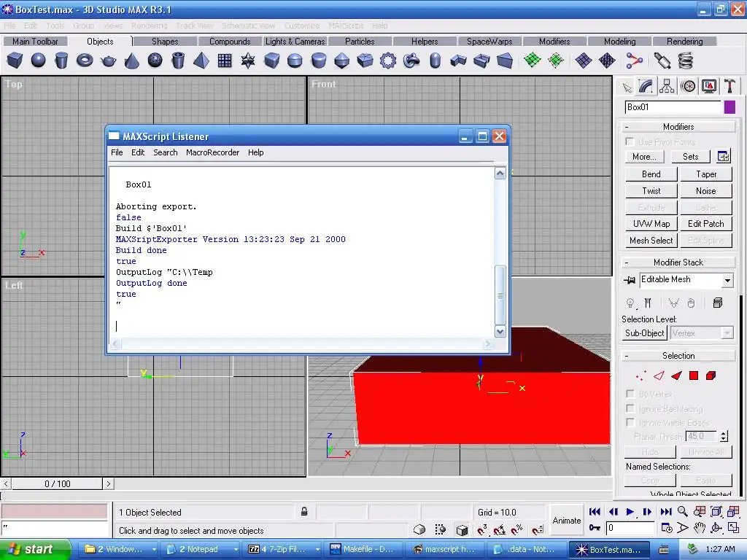Open Search menu in MAXScript Listener
The width and height of the screenshot is (747, 560).
(166, 152)
